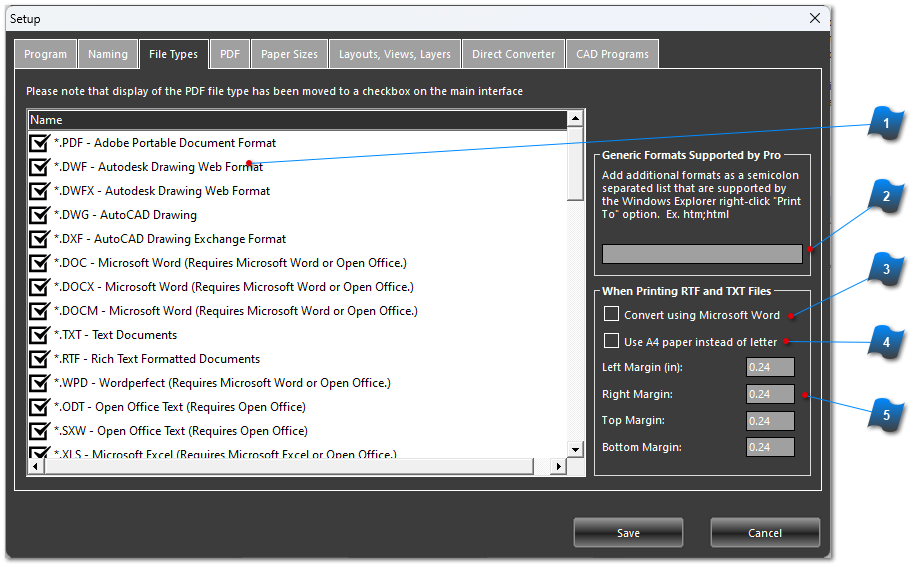
Task: Go to the PDF tab
Action: (x=230, y=54)
